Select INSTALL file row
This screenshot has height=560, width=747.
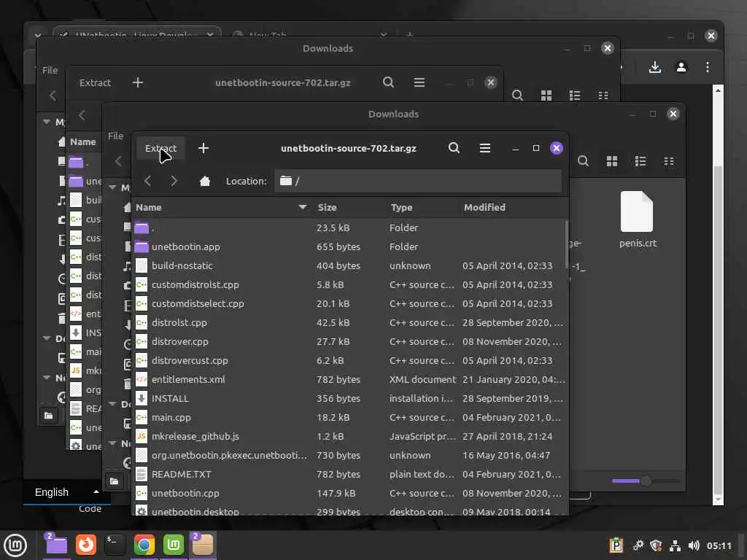tap(349, 399)
